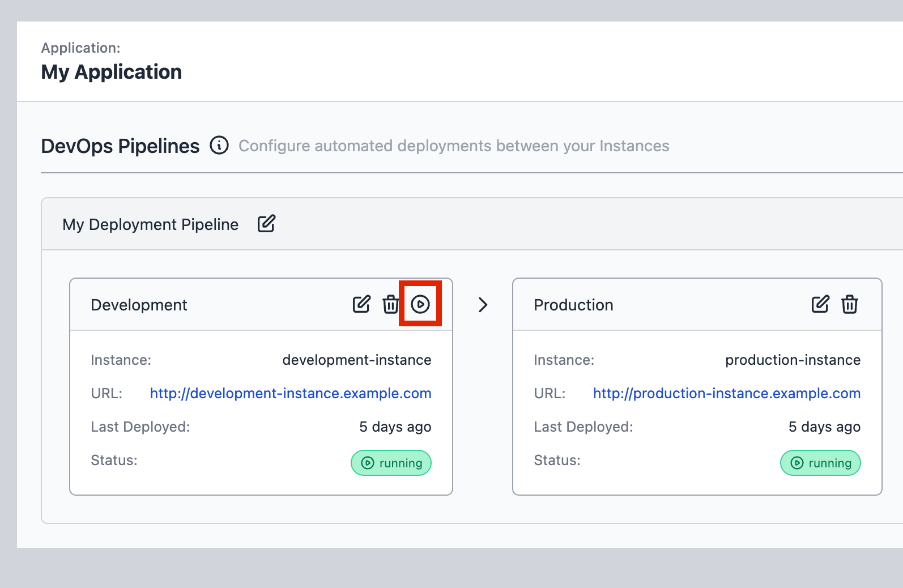Click the Production stage header title
Image resolution: width=903 pixels, height=588 pixels.
[573, 305]
